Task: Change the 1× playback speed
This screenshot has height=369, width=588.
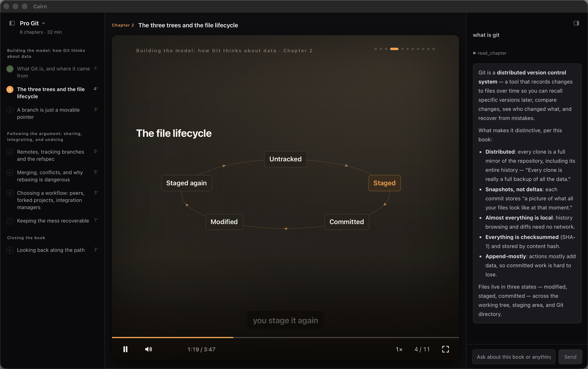Action: [x=399, y=349]
